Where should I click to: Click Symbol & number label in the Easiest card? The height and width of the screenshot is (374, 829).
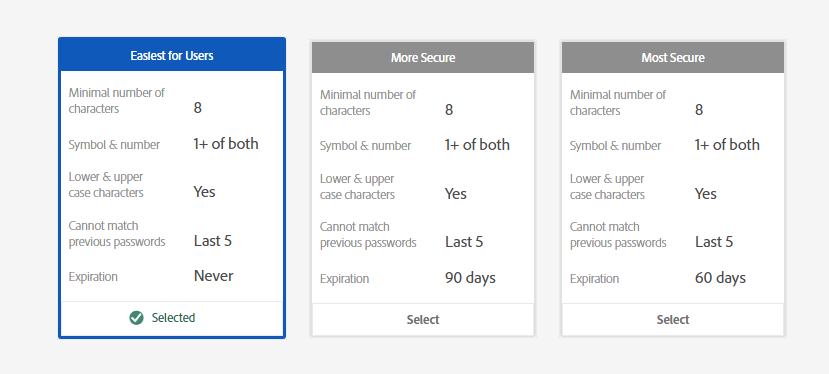pyautogui.click(x=114, y=144)
